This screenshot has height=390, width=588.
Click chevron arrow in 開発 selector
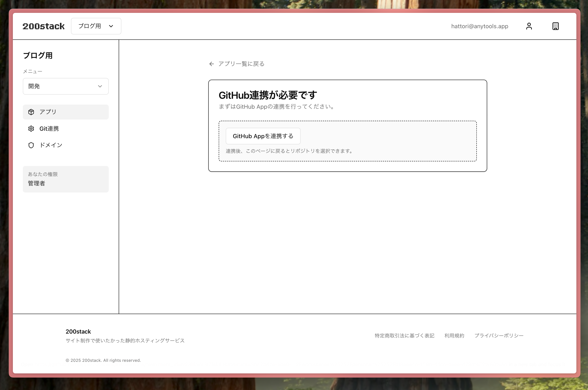point(100,86)
